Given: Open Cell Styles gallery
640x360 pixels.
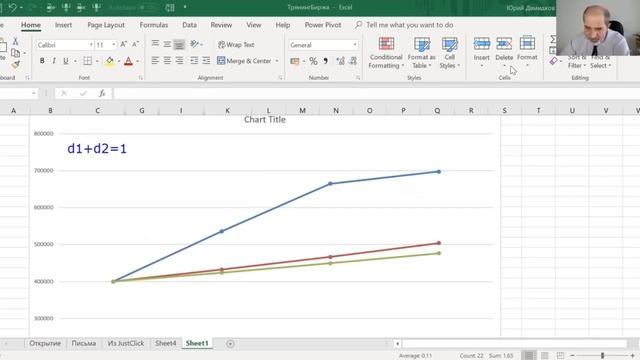Looking at the screenshot, I should point(449,53).
